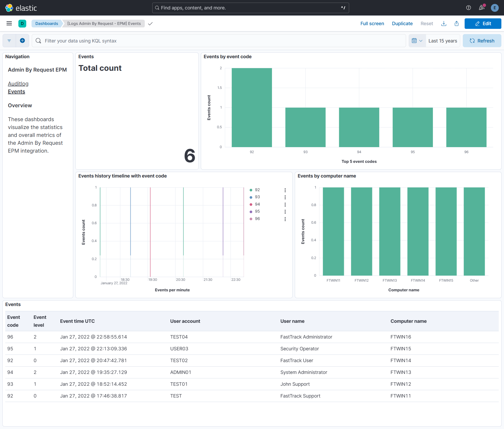
Task: Open the Auditlog navigation link
Action: click(x=18, y=84)
